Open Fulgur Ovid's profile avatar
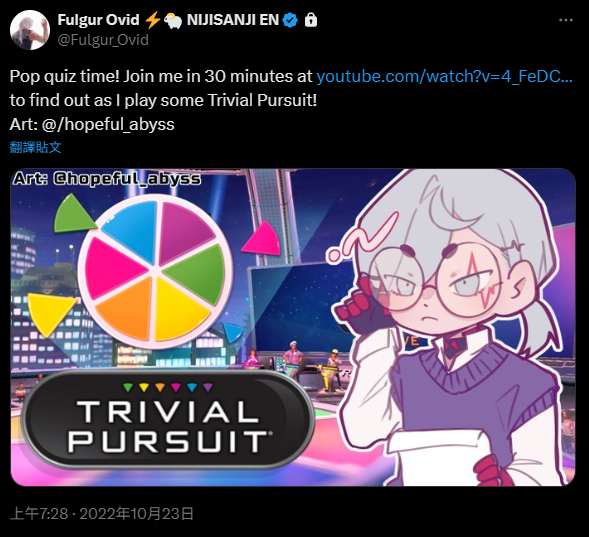This screenshot has width=589, height=537. point(30,30)
